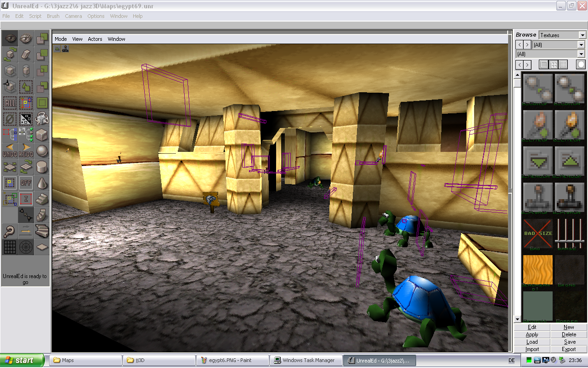
Task: Switch texture browser to medium four-tile view
Action: pos(554,65)
